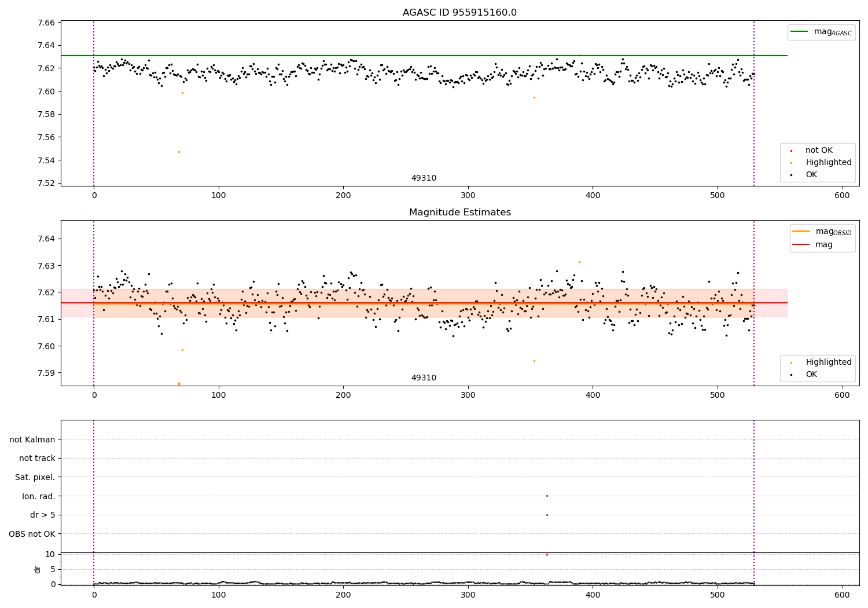Click the orange point near 7.631 in Magnitude Estimates plot
This screenshot has height=608, width=868.
tap(579, 262)
